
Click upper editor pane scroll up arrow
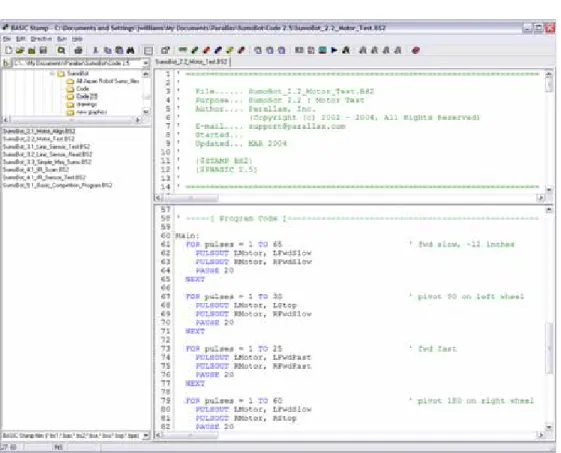pos(549,74)
